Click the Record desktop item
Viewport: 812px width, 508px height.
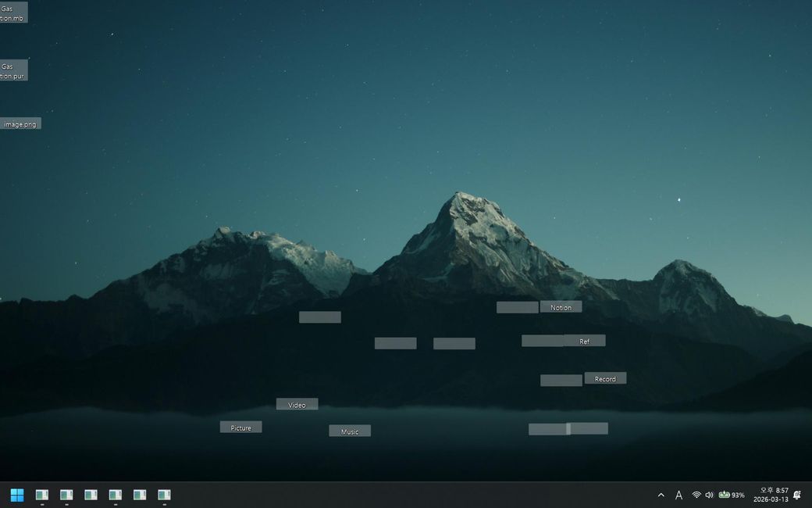coord(605,378)
